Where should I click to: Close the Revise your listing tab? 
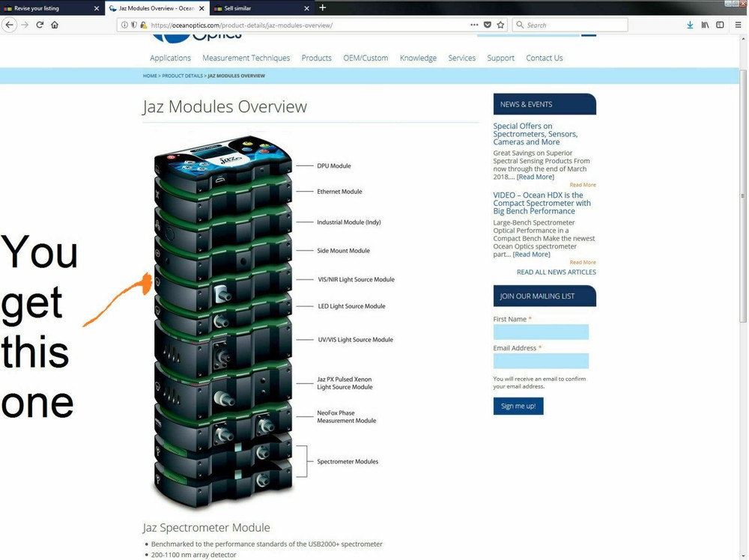point(97,8)
